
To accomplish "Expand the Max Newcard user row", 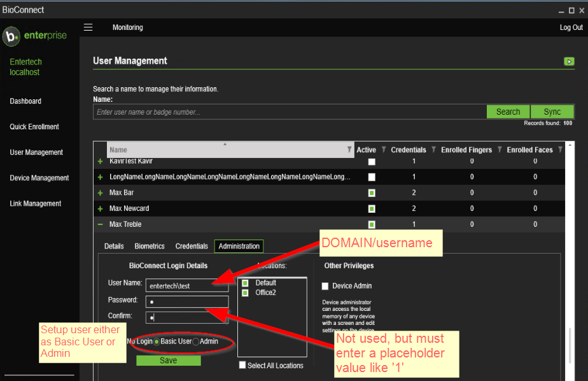I will tap(100, 208).
